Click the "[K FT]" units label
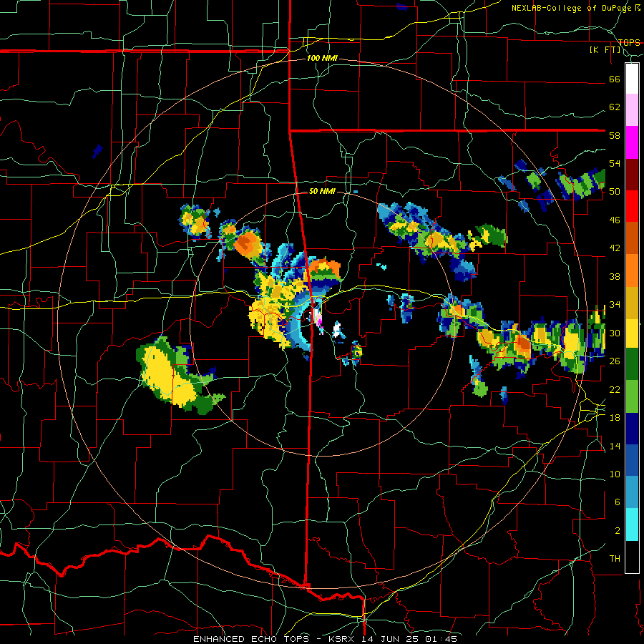This screenshot has height=644, width=644. (605, 49)
